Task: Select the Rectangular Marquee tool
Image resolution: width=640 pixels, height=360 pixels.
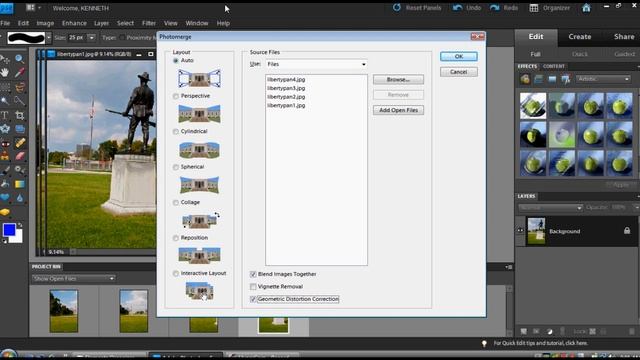Action: click(5, 87)
